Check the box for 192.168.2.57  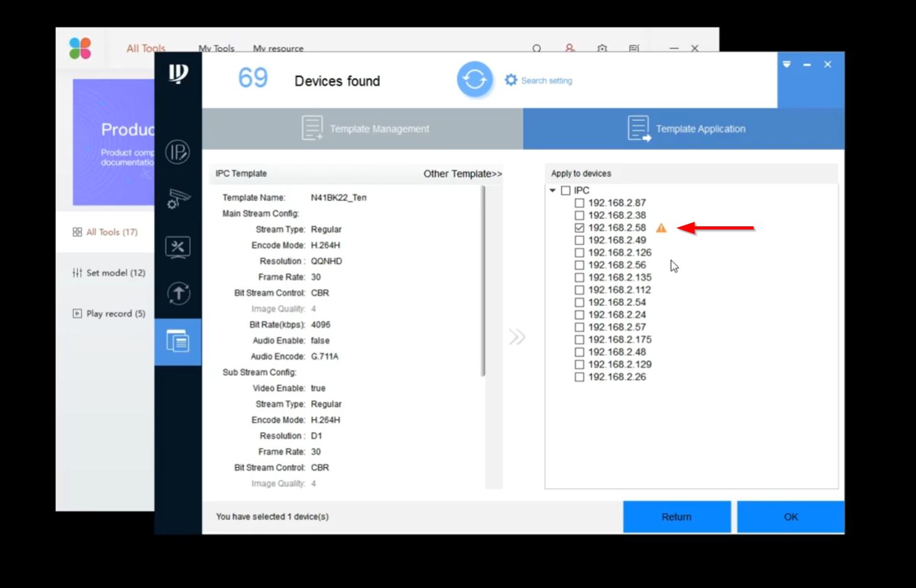tap(579, 327)
